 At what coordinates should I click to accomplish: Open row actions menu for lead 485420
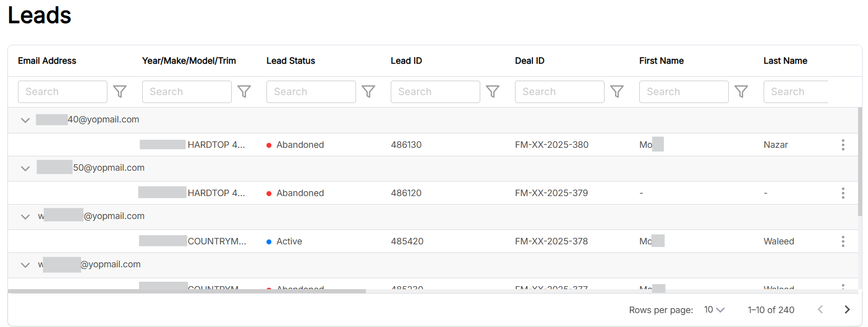[x=843, y=241]
